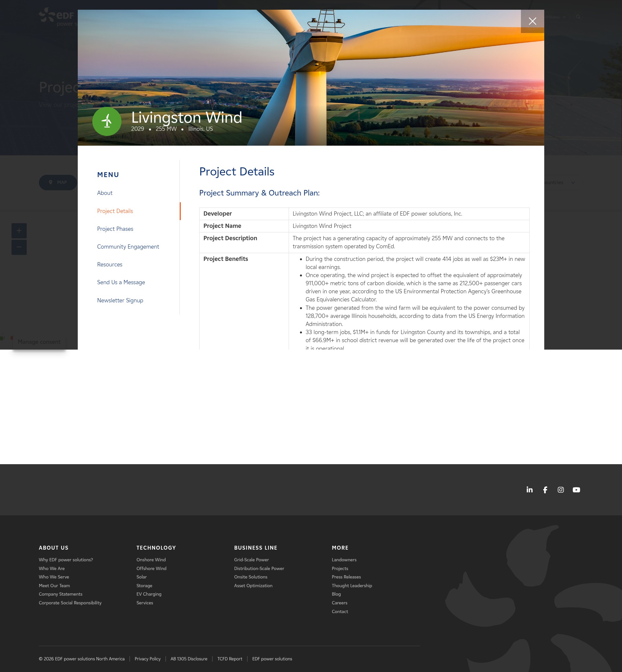This screenshot has height=672, width=622.
Task: Open EV Charging footer link
Action: [149, 594]
